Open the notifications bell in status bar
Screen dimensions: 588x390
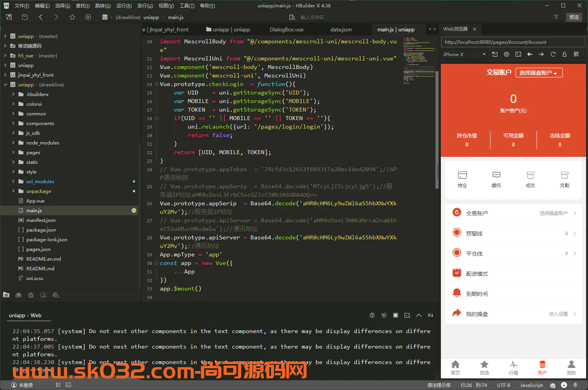pyautogui.click(x=575, y=385)
